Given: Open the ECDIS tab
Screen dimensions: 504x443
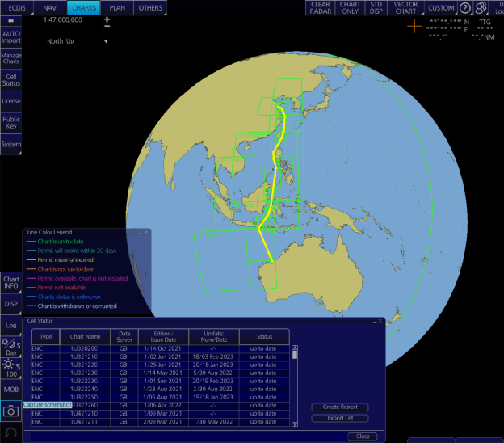Looking at the screenshot, I should click(x=17, y=8).
